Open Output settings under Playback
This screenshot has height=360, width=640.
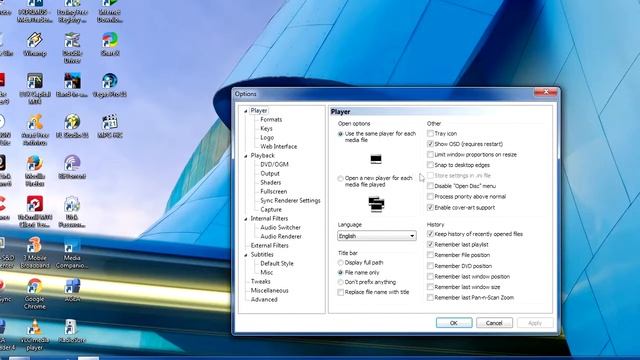270,173
